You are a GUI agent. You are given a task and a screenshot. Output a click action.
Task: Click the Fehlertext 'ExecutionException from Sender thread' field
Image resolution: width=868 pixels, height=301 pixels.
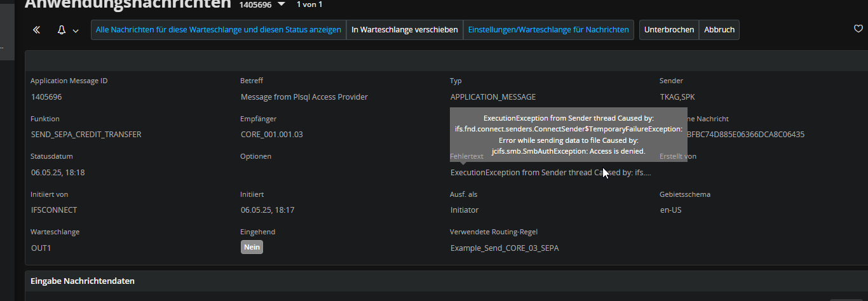pos(551,172)
